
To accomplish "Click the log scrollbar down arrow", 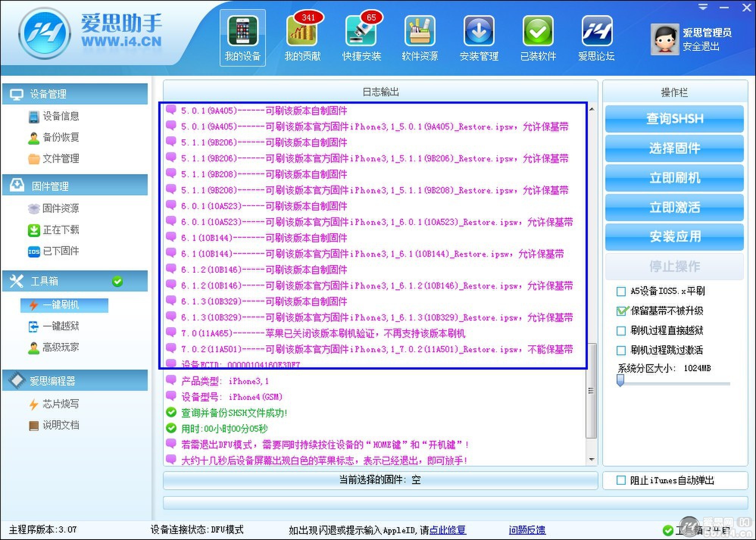I will coord(592,459).
